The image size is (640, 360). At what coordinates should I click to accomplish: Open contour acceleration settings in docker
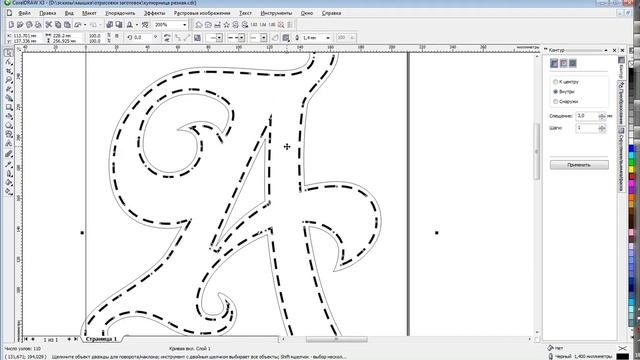(x=573, y=63)
